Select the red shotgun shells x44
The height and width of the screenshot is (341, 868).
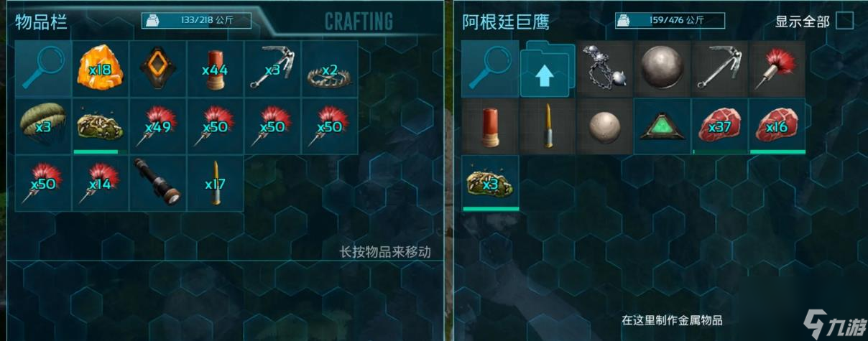[x=216, y=68]
